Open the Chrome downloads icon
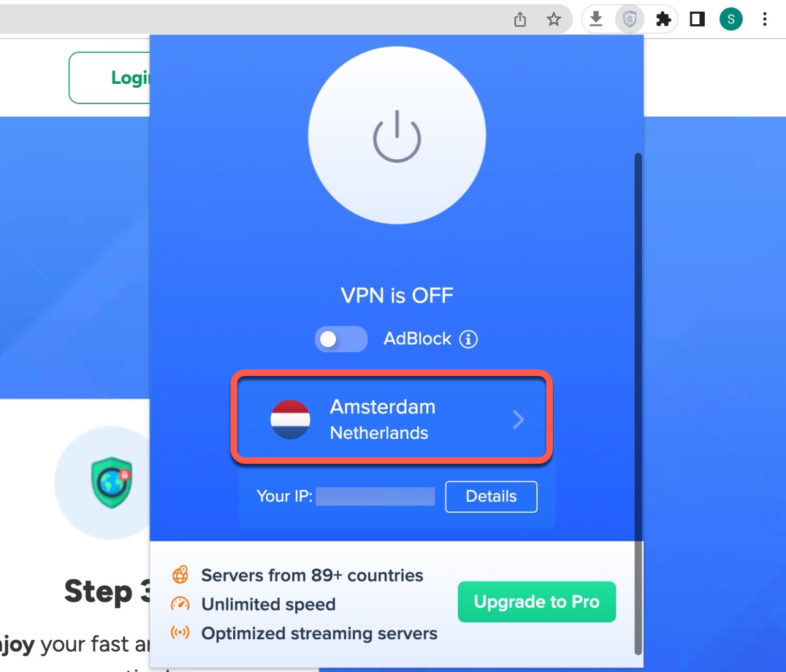 595,20
